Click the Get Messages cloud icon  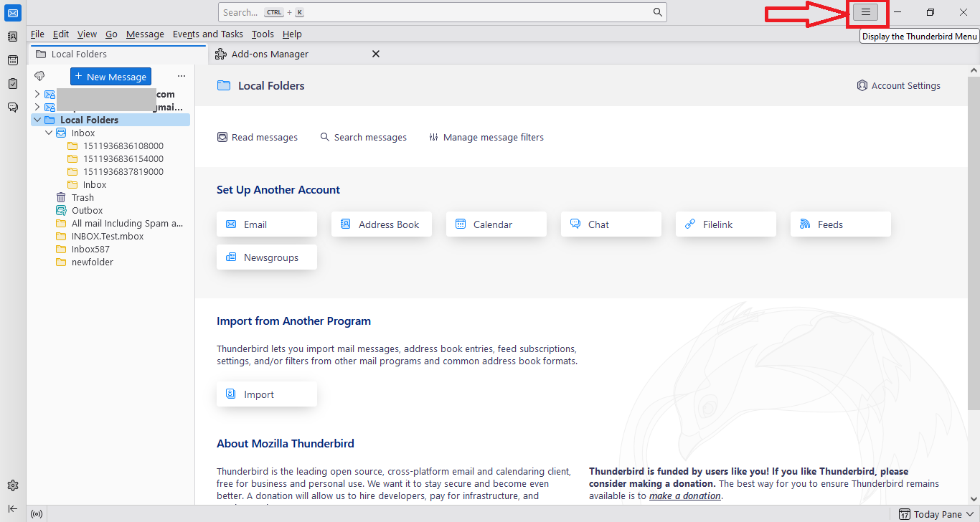coord(39,76)
